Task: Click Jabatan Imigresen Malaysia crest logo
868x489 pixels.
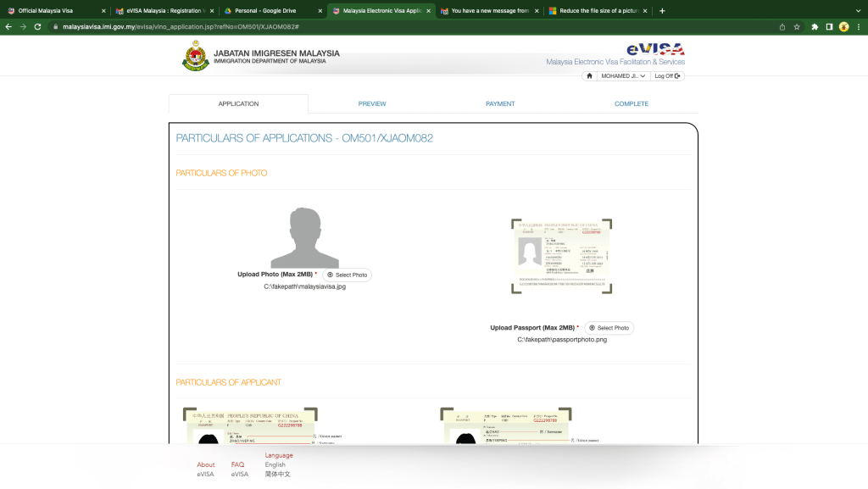Action: click(x=196, y=55)
